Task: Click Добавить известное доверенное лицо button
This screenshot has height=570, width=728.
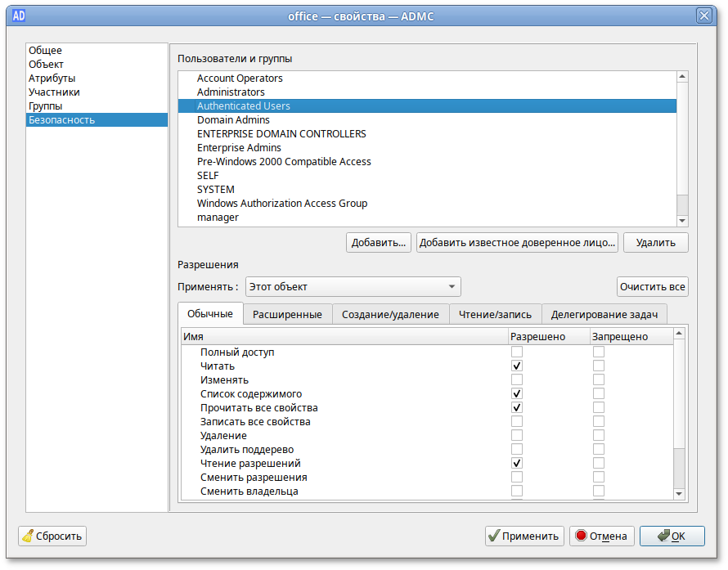Action: (x=516, y=243)
